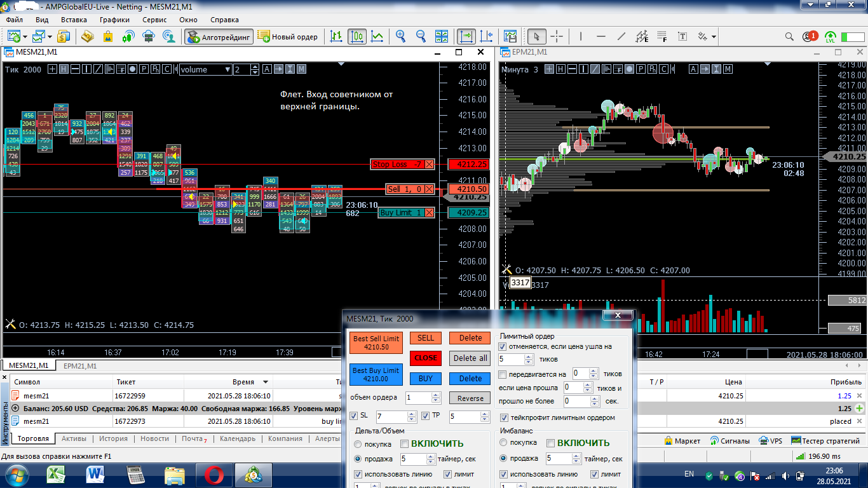Open the objects toolbar dropdown arrow
Image resolution: width=868 pixels, height=488 pixels.
coord(714,37)
